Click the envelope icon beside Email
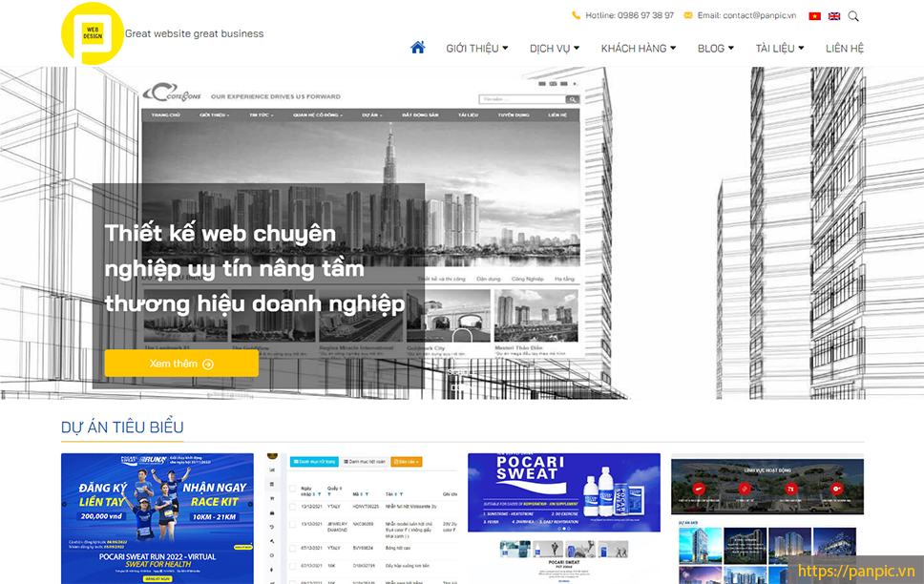The width and height of the screenshot is (924, 584). (688, 16)
